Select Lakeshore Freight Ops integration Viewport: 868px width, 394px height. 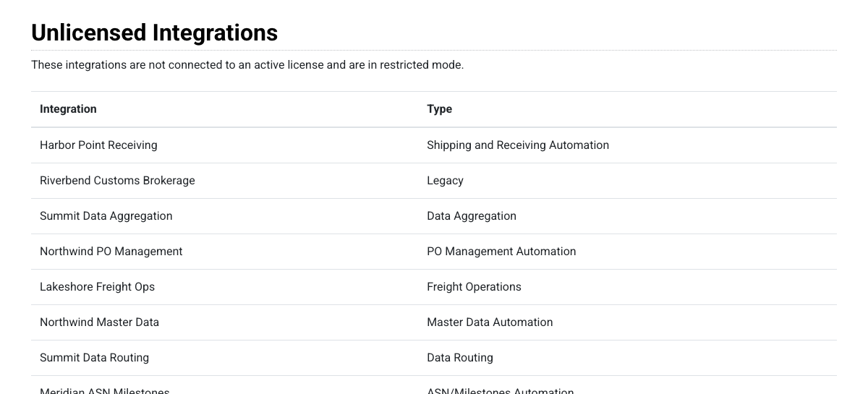click(97, 287)
